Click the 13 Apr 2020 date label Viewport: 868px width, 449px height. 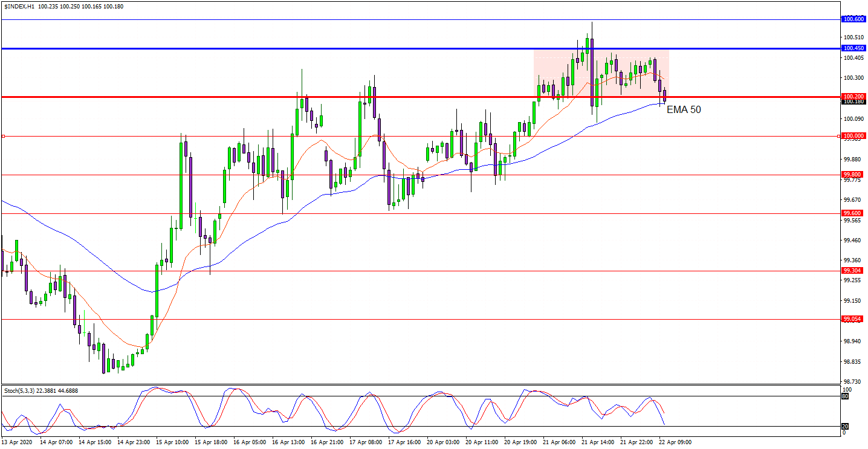click(18, 442)
